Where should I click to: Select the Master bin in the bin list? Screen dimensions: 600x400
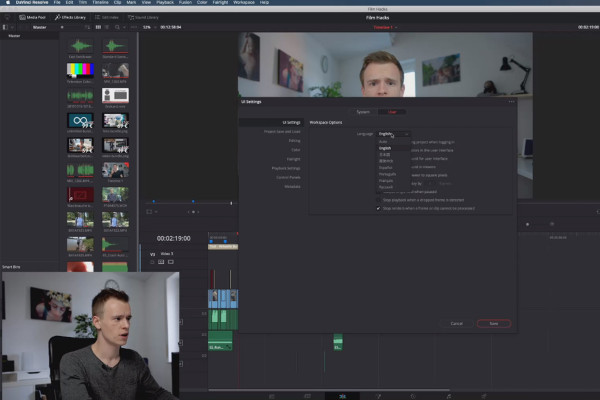click(x=15, y=36)
